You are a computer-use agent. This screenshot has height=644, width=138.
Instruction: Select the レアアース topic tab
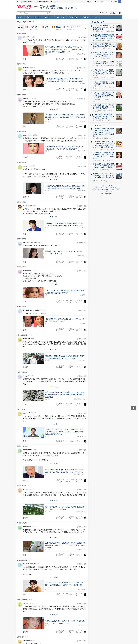click(x=32, y=28)
